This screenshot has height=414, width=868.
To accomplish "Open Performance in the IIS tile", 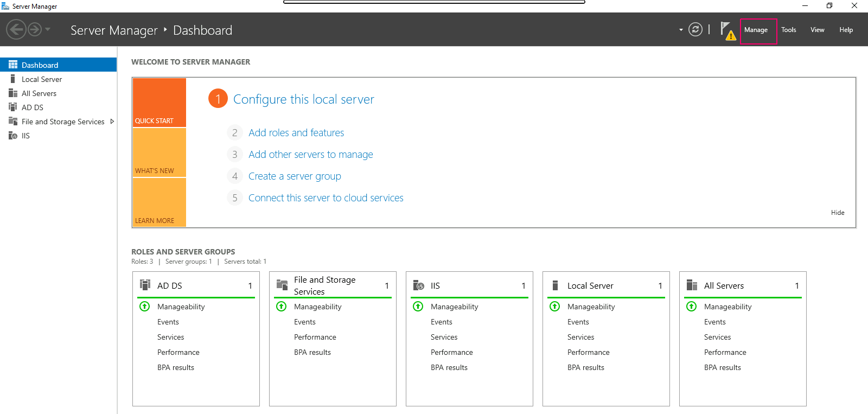I will [x=452, y=352].
